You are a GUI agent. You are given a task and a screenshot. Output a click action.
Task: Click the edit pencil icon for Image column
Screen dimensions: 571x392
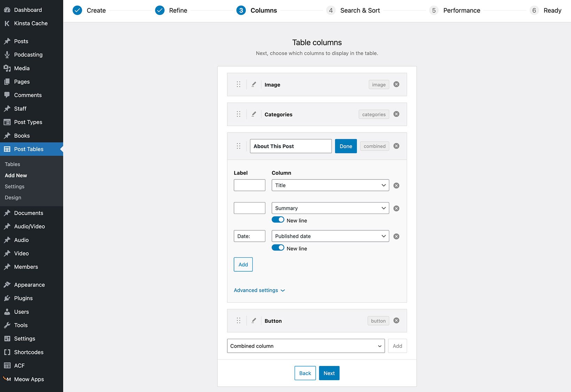pyautogui.click(x=254, y=84)
